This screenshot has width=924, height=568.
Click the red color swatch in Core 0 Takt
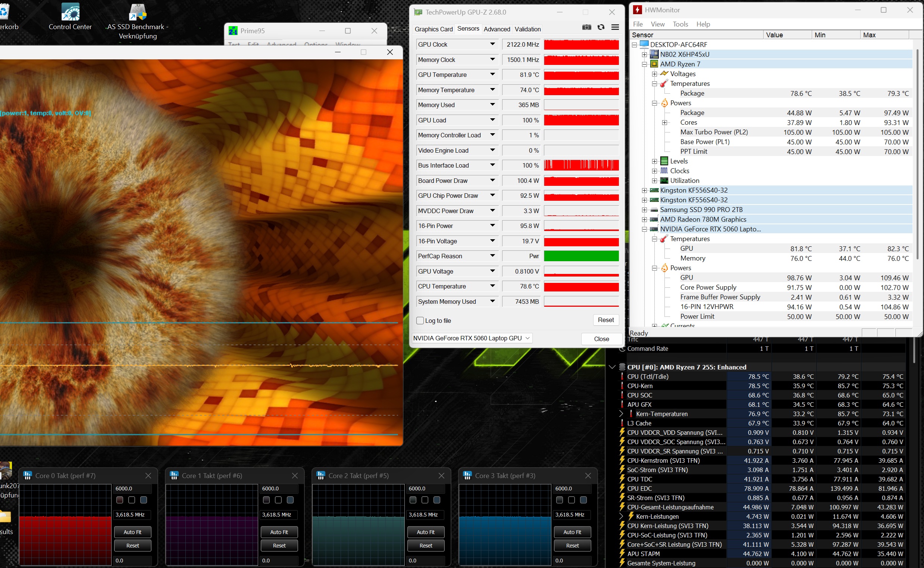point(120,500)
